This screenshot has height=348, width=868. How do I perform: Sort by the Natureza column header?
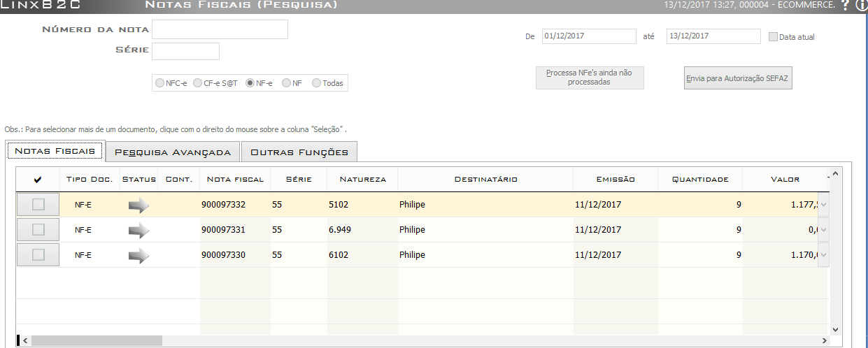click(x=362, y=180)
